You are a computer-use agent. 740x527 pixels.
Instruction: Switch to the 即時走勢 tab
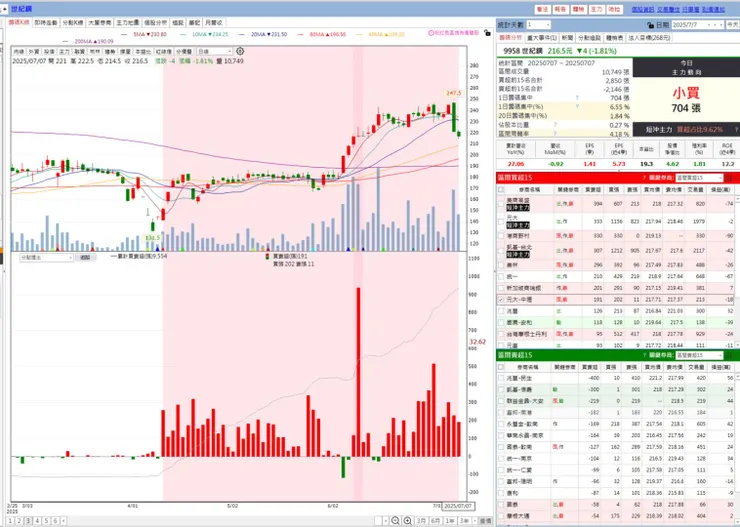(x=46, y=23)
